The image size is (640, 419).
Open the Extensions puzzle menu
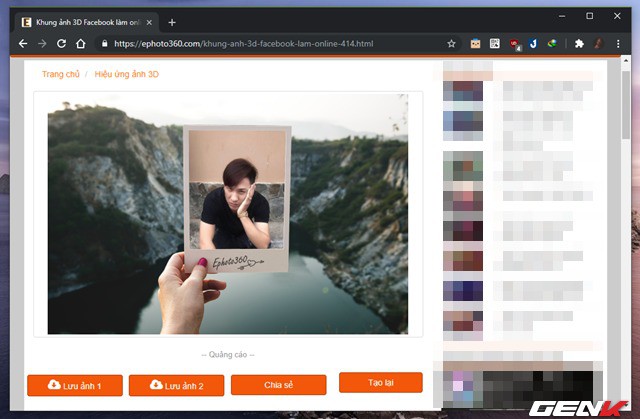coord(579,44)
